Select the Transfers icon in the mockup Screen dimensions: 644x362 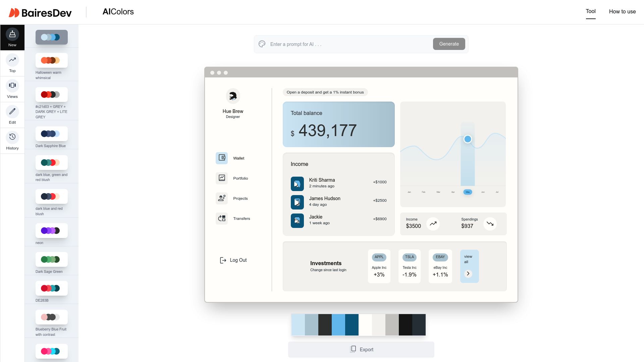coord(221,218)
